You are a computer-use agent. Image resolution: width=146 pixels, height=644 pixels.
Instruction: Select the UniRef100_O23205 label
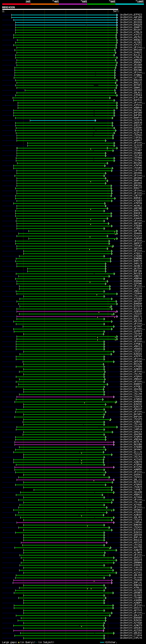coord(131,146)
